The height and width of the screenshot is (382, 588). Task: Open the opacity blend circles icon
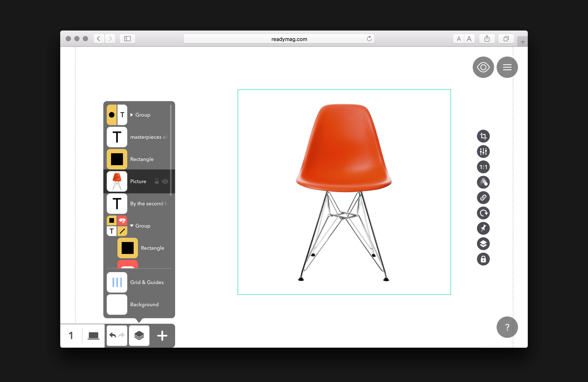tap(483, 182)
